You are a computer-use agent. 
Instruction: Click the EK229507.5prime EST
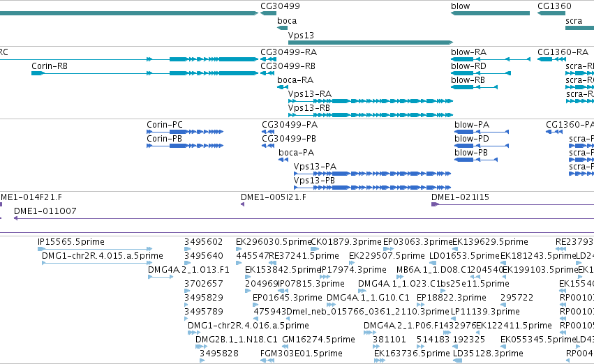pos(351,263)
